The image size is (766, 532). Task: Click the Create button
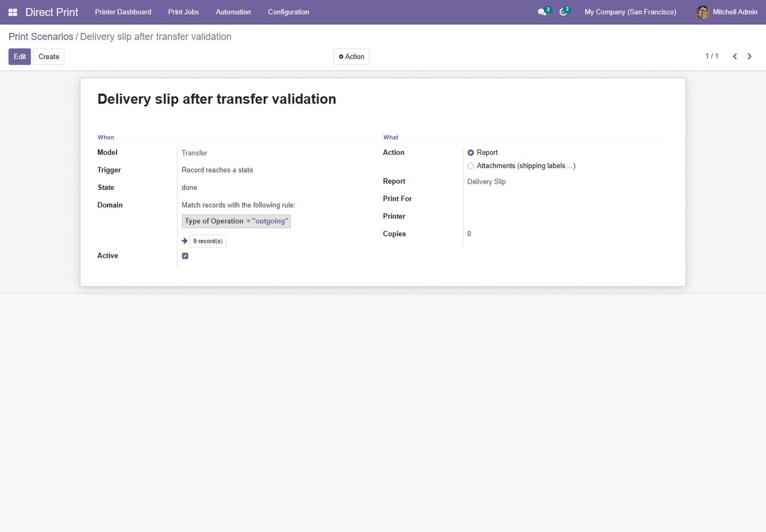[x=49, y=57]
